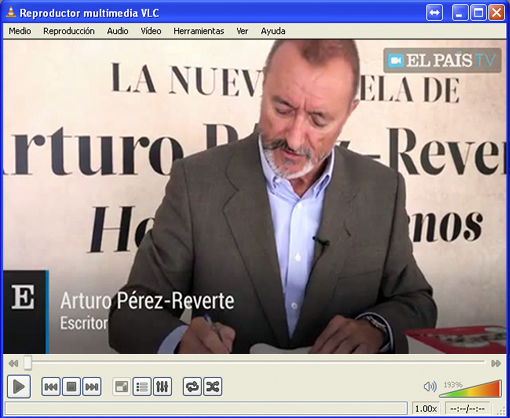The image size is (510, 418).
Task: Open the Ver menu
Action: [x=242, y=31]
